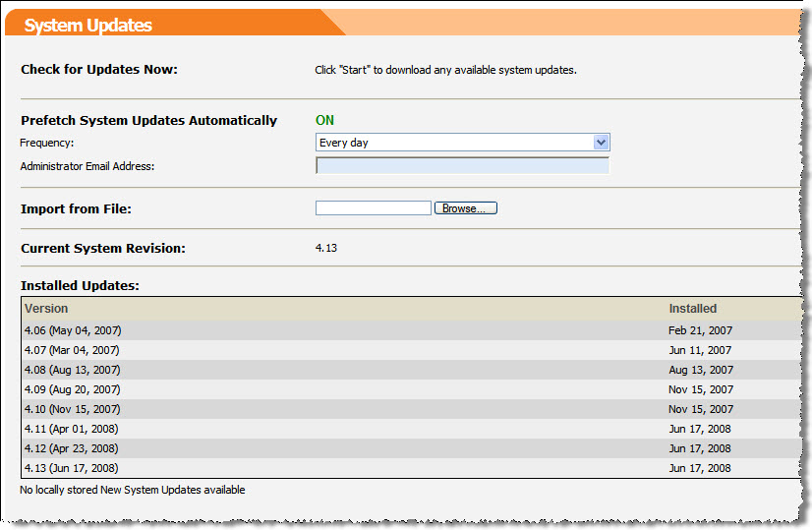Focus the Import from File text box
This screenshot has width=812, height=530.
coord(373,208)
